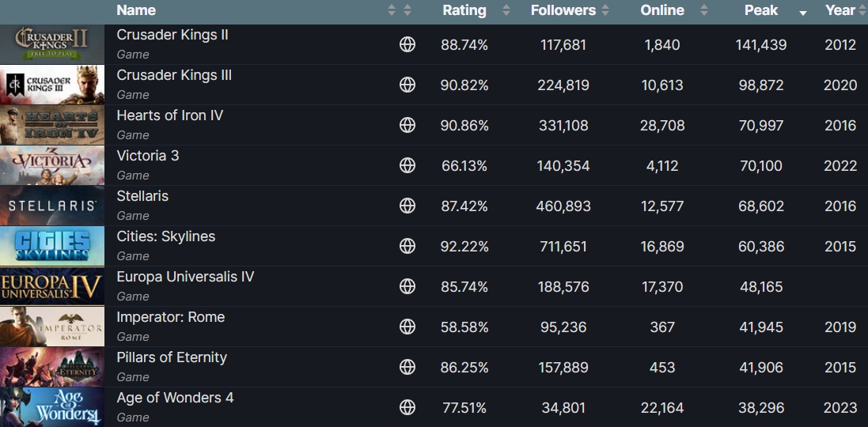Screen dimensions: 868x427
Task: Sort the table by Rating column
Action: pos(464,10)
